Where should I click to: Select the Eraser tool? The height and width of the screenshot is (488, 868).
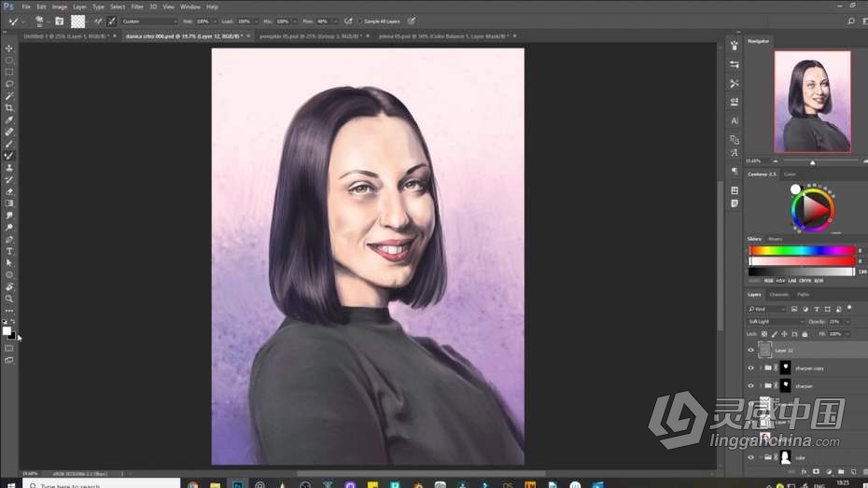[9, 191]
